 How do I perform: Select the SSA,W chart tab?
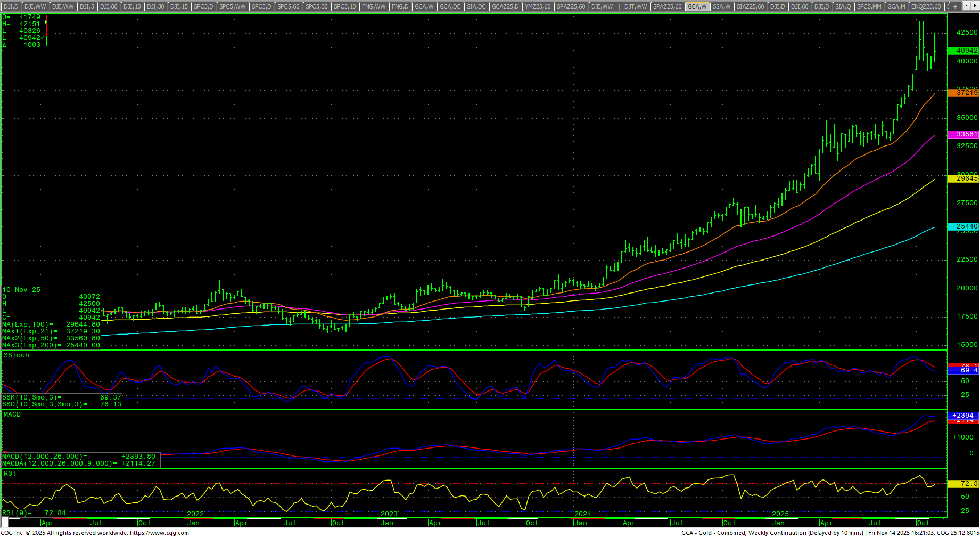coord(721,6)
